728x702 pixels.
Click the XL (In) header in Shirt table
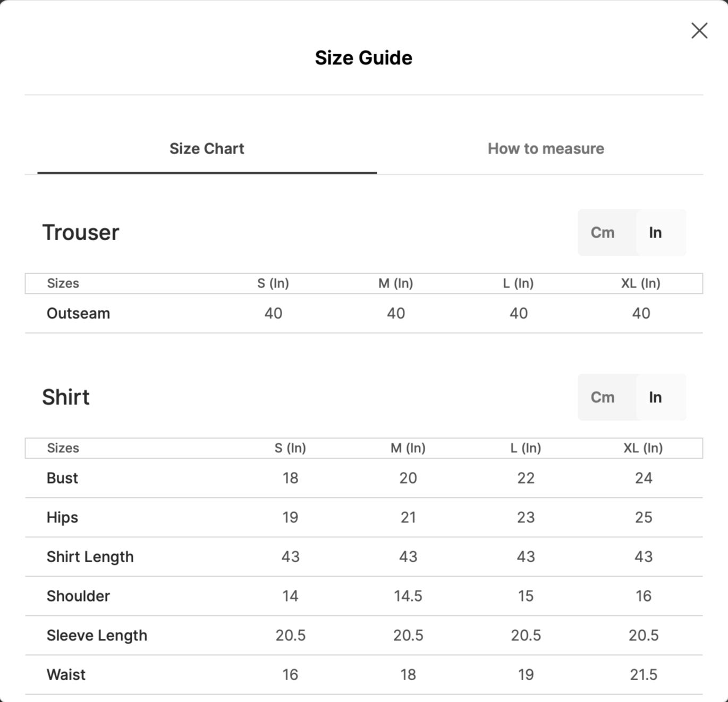[643, 448]
